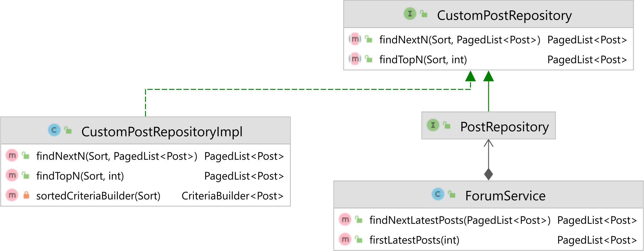Click the abstract method icon for findTopN in CustomPostRepository
The image size is (644, 251).
(355, 59)
